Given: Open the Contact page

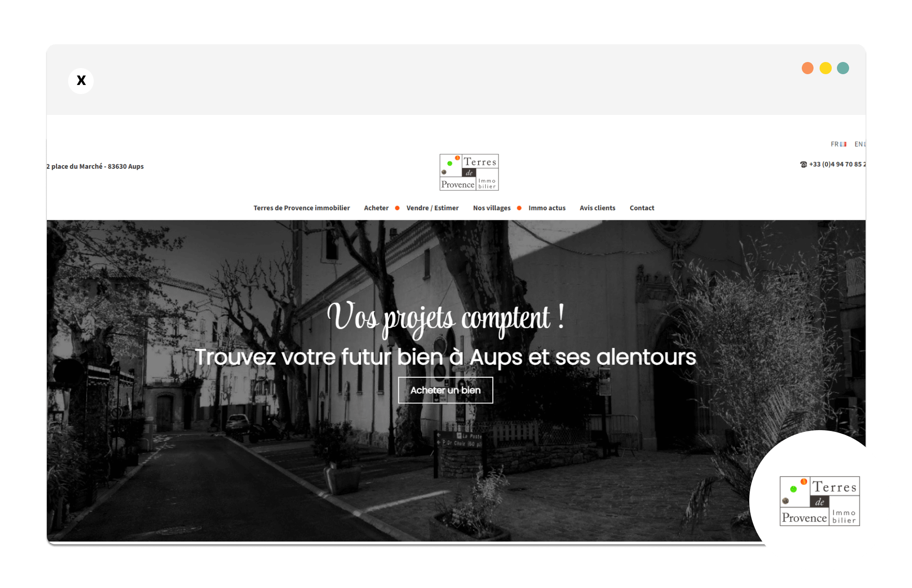Looking at the screenshot, I should pos(642,208).
